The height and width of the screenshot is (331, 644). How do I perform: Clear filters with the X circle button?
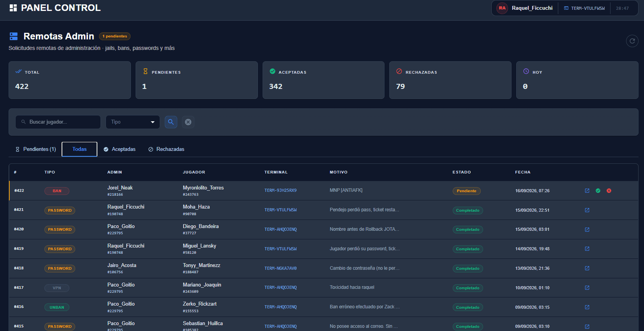[x=188, y=122]
